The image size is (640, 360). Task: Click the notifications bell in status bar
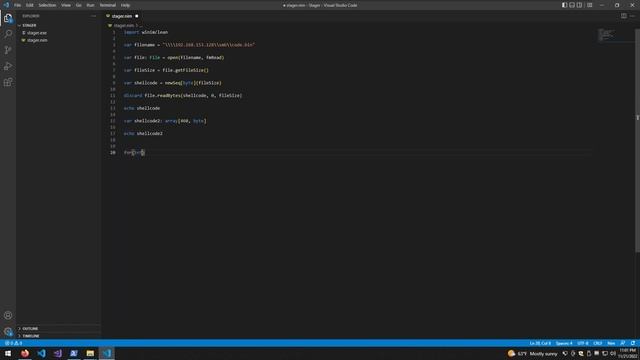click(633, 343)
